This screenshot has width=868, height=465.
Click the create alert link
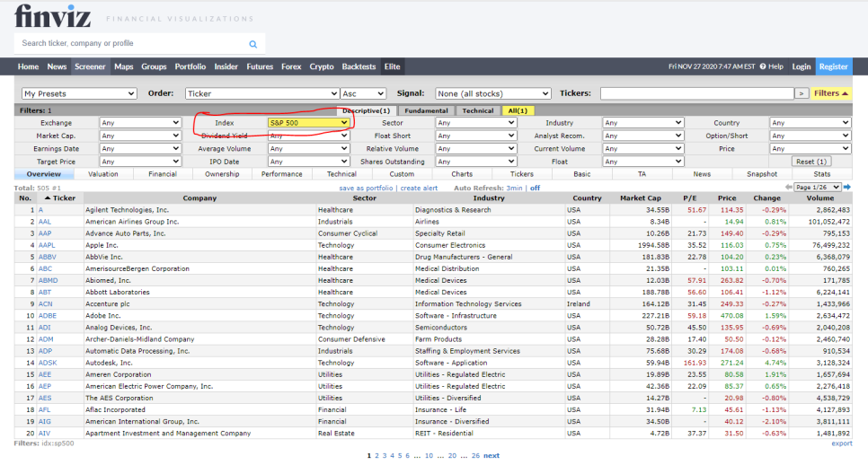point(419,188)
